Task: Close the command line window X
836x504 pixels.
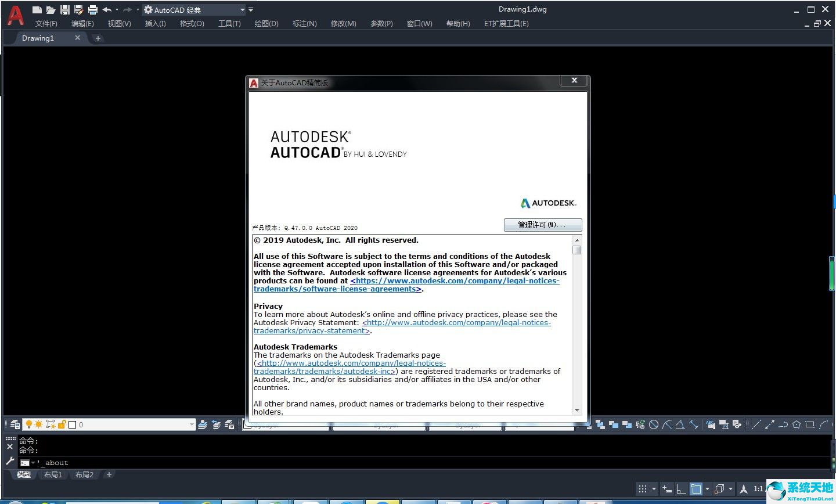Action: pos(10,447)
